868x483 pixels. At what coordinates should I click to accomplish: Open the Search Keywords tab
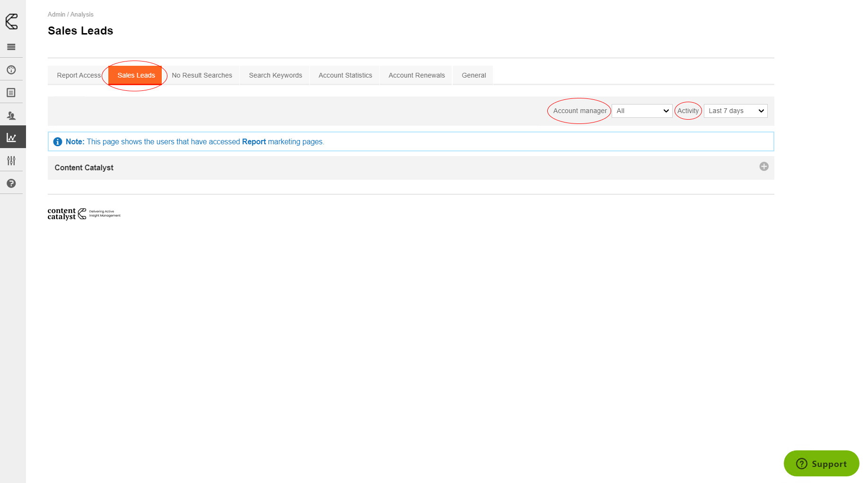[x=275, y=75]
